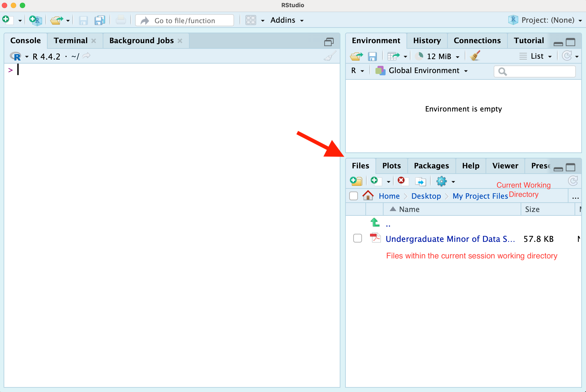
Task: Rename the selected file in Files pane
Action: tap(420, 181)
